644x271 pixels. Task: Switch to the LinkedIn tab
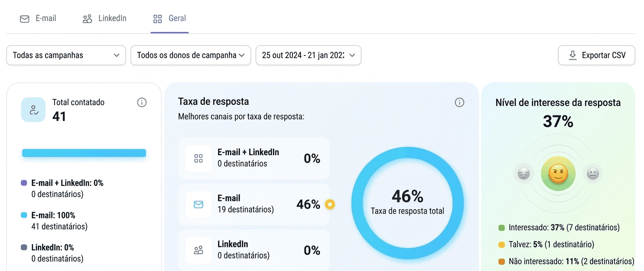(x=105, y=19)
